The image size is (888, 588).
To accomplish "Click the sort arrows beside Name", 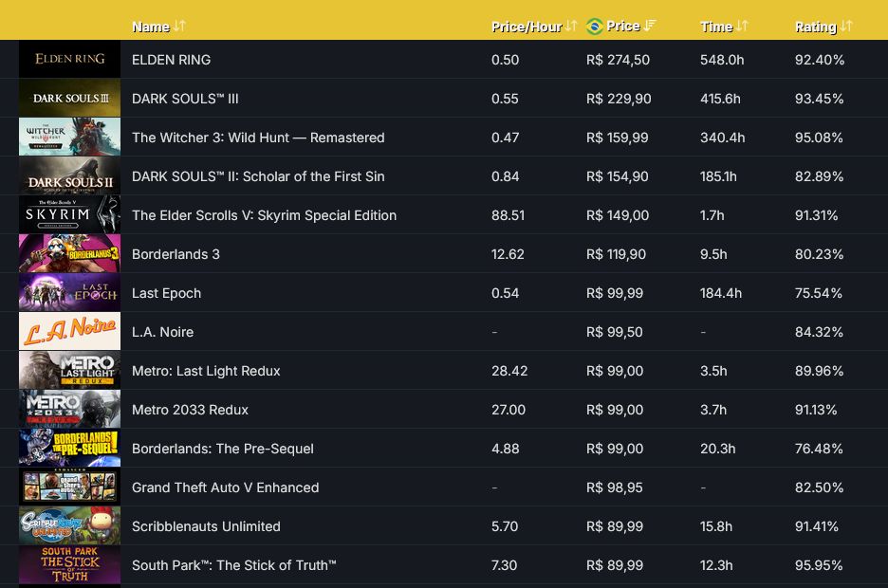I will coord(179,26).
